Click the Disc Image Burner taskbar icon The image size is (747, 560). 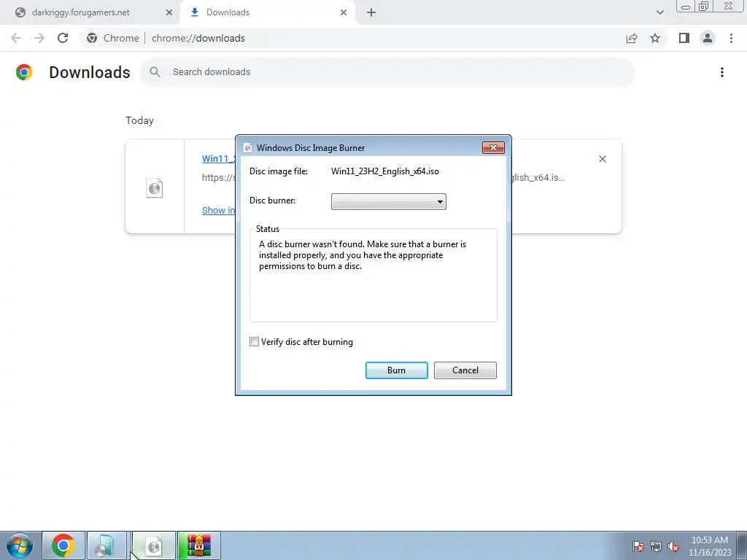(154, 545)
